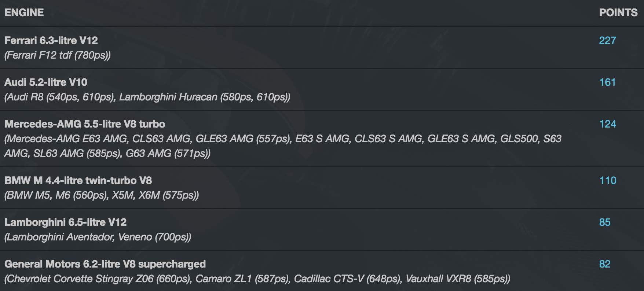The height and width of the screenshot is (291, 644).
Task: Click the BMW M5, M6 models description
Action: [102, 195]
